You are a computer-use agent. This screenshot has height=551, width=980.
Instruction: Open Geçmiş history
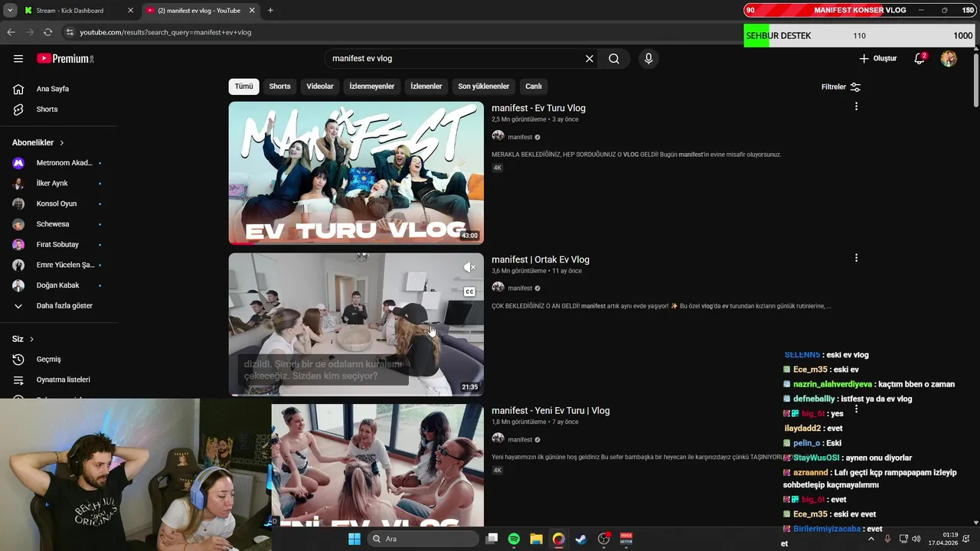(x=48, y=359)
